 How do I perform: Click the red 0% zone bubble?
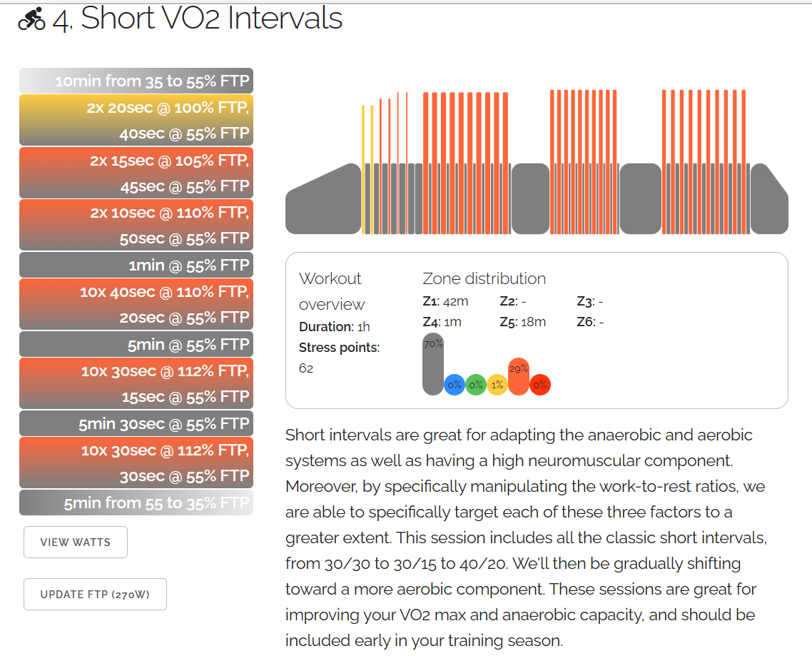tap(540, 385)
